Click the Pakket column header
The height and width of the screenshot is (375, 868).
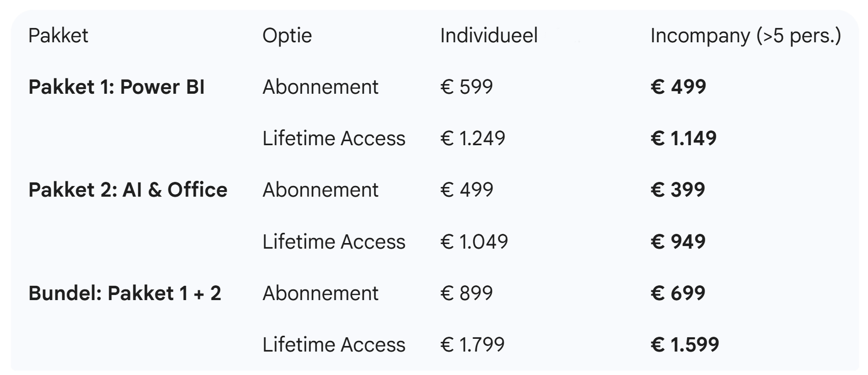pyautogui.click(x=58, y=36)
